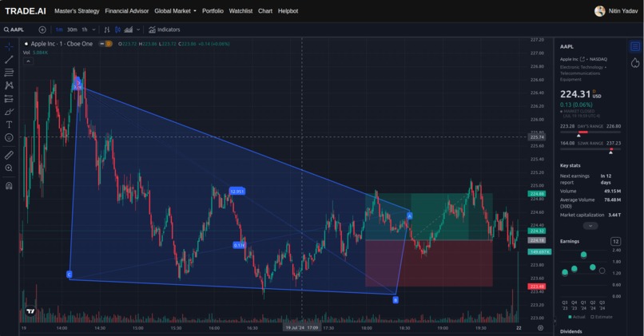This screenshot has width=644, height=336.
Task: Toggle the delayed-data D badge next to Cboe One
Action: pos(109,44)
